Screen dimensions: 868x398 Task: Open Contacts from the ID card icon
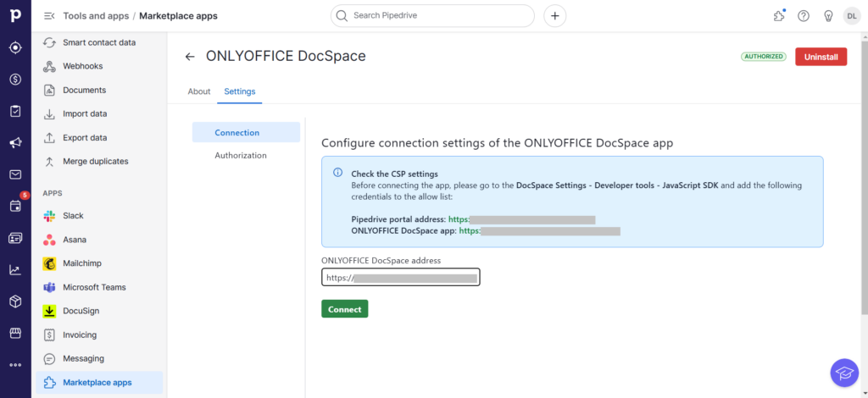[15, 238]
